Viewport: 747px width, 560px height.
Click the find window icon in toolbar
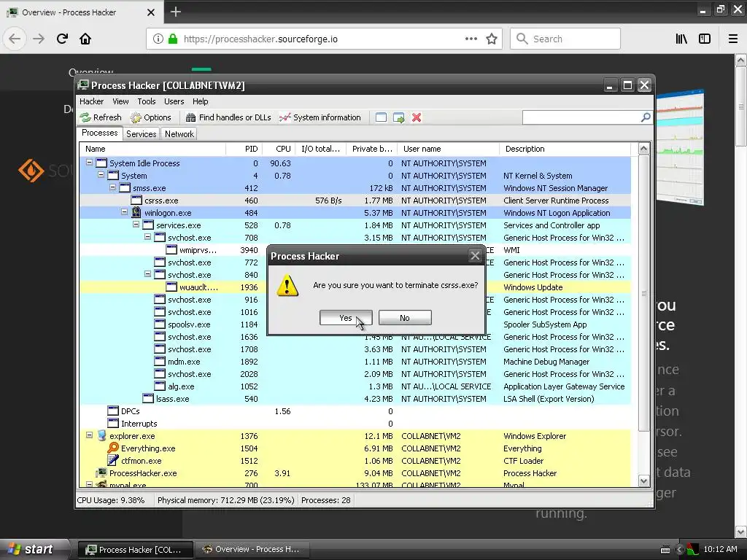coord(381,117)
